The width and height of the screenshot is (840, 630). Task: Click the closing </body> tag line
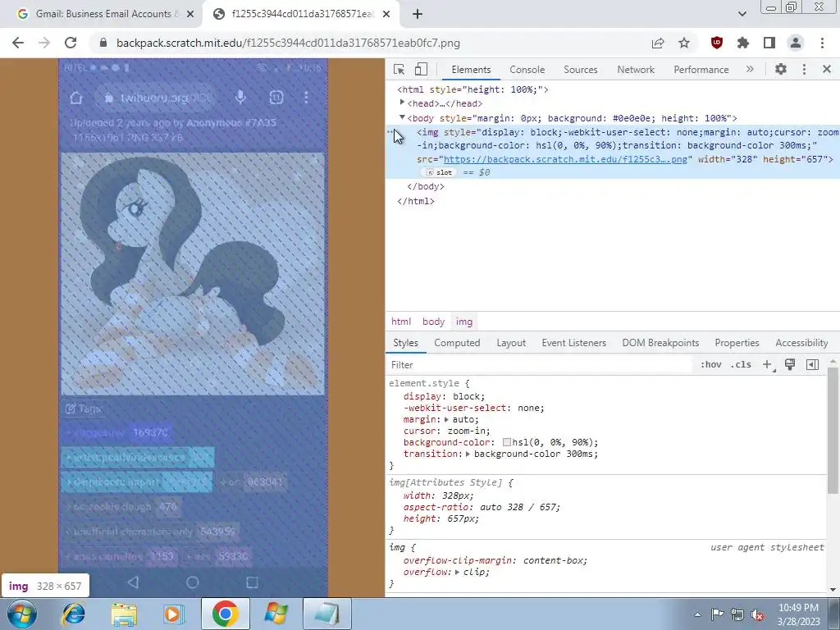pyautogui.click(x=426, y=186)
